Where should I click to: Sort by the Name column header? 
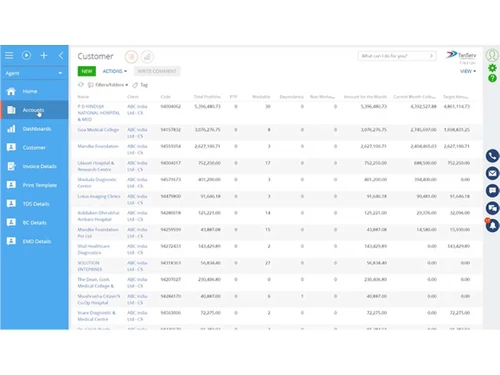(83, 97)
